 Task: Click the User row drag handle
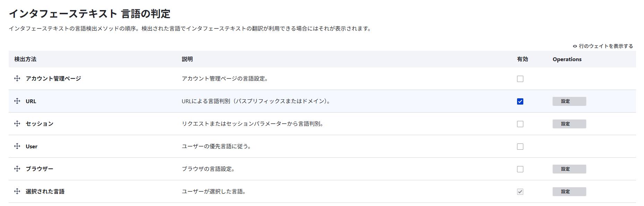(17, 146)
